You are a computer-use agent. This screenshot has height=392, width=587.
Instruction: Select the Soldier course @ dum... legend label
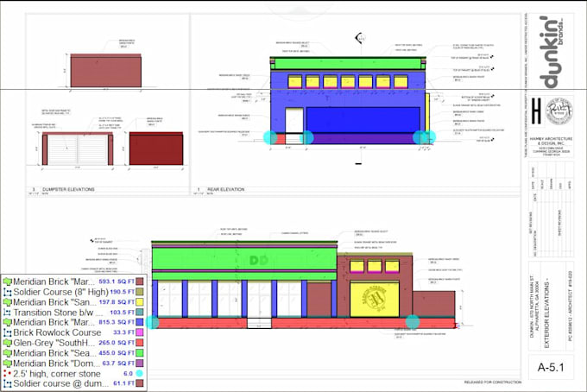click(61, 383)
